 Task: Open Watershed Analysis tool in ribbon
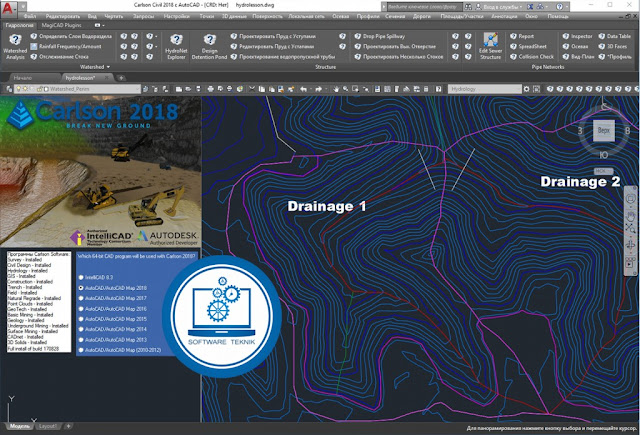pos(15,46)
